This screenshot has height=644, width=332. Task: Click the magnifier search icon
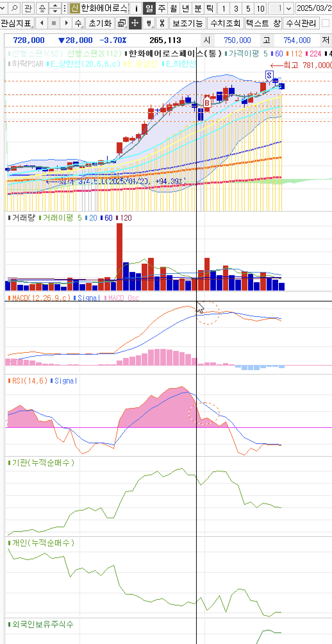tap(15, 8)
